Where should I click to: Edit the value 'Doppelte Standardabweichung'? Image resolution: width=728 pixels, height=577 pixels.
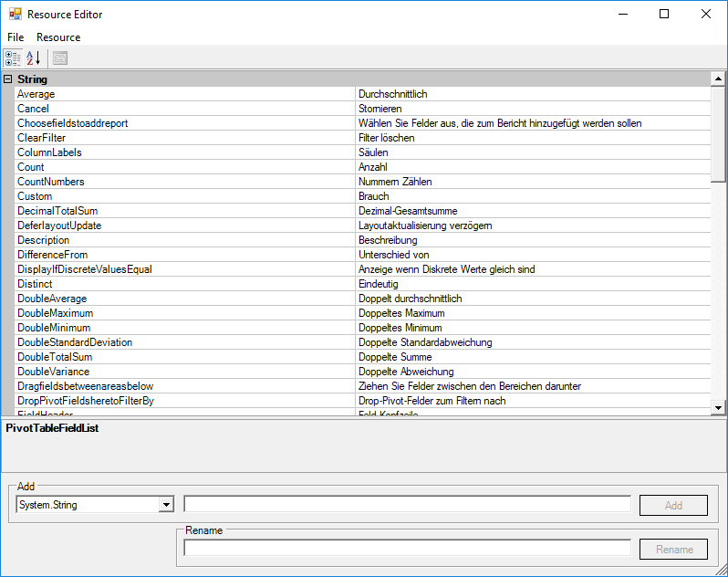point(533,342)
